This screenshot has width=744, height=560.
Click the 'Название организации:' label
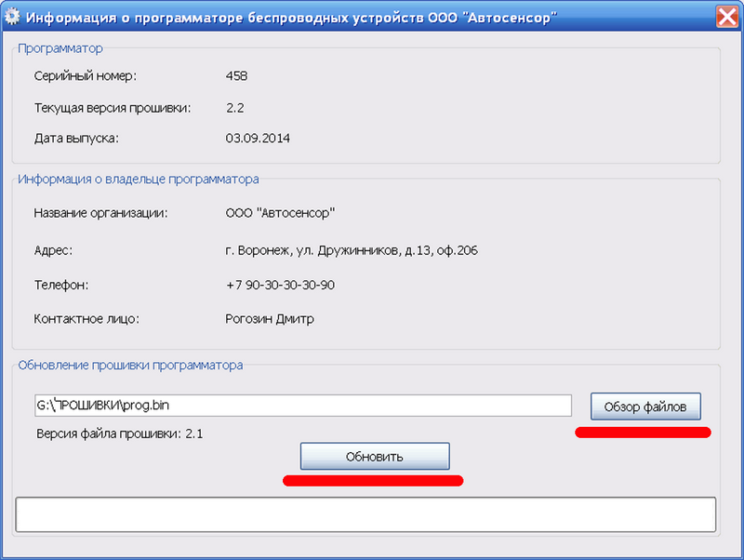[100, 214]
